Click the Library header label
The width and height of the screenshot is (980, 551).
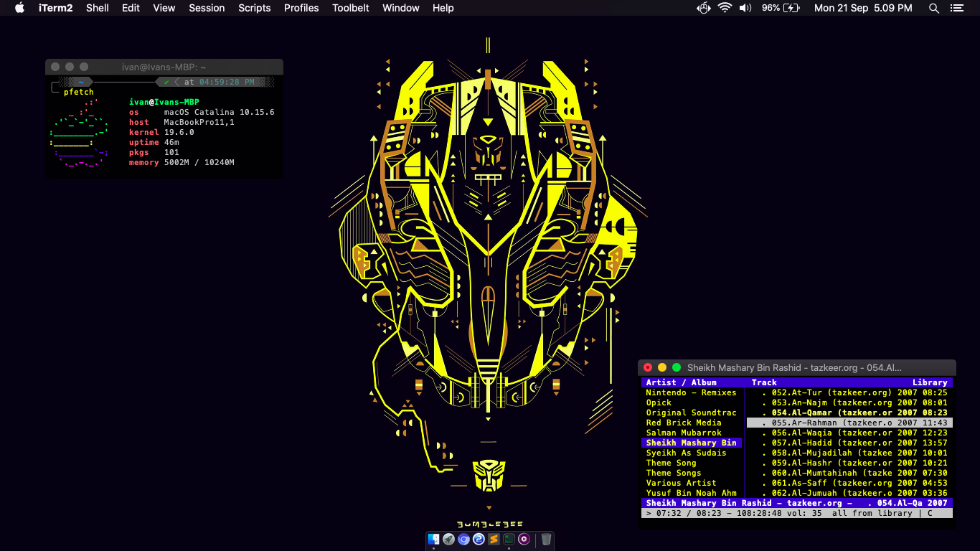click(x=930, y=382)
